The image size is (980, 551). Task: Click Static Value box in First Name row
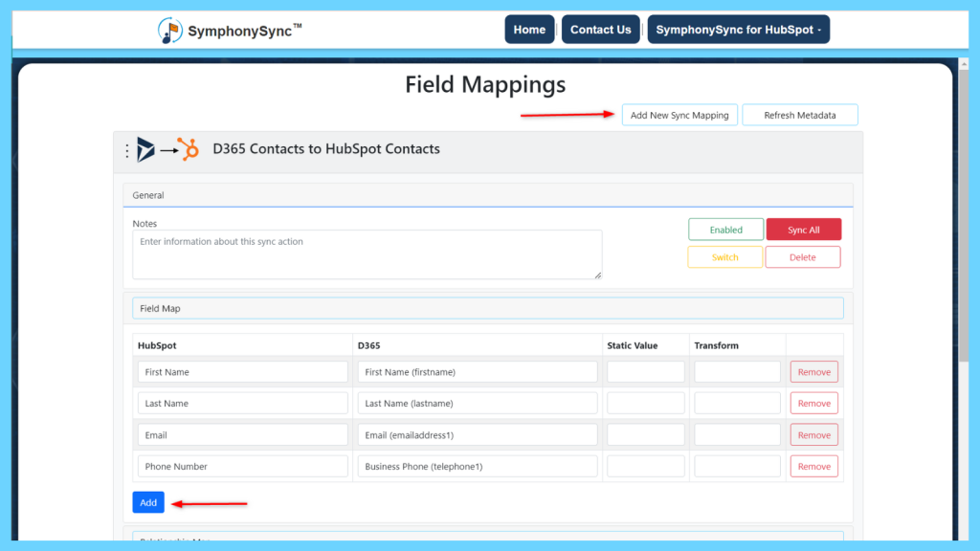(646, 372)
